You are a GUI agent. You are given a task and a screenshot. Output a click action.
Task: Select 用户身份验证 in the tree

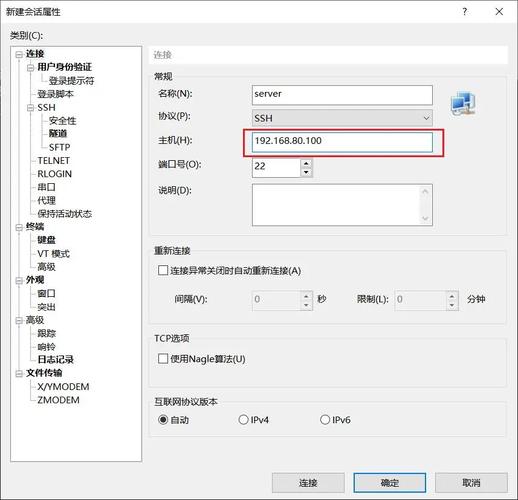coord(64,67)
